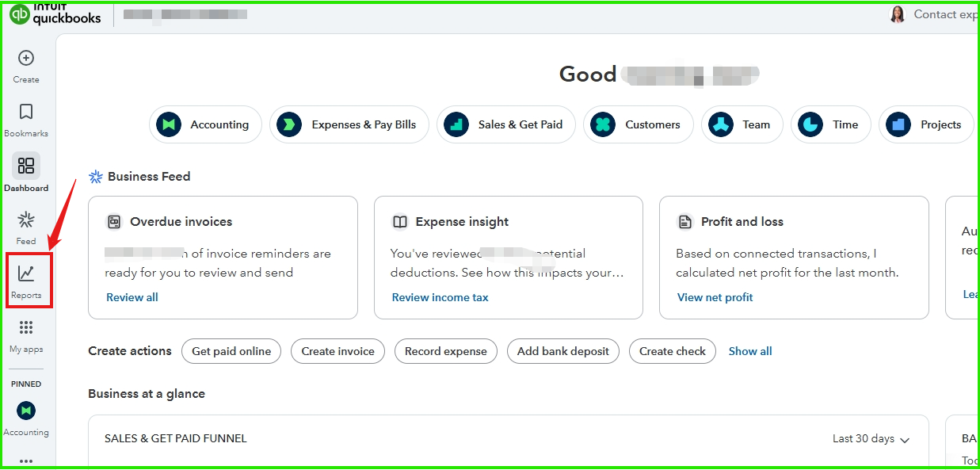Follow the Review all invoices link

coord(132,297)
